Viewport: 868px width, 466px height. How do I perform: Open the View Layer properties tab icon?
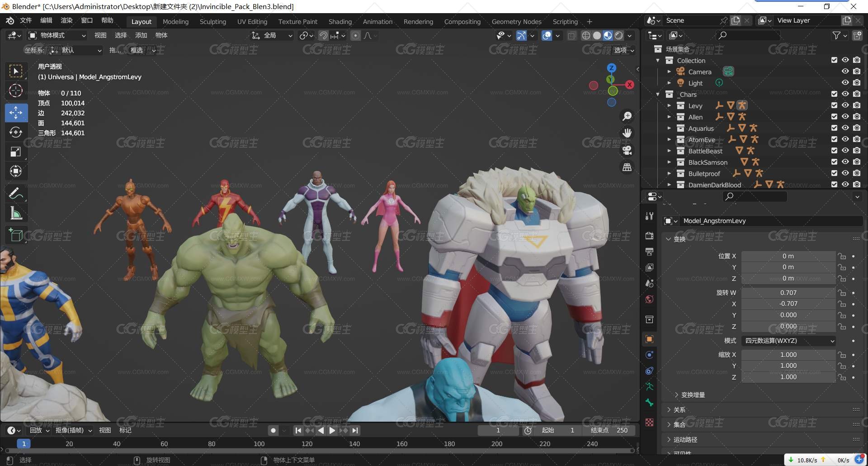click(650, 267)
